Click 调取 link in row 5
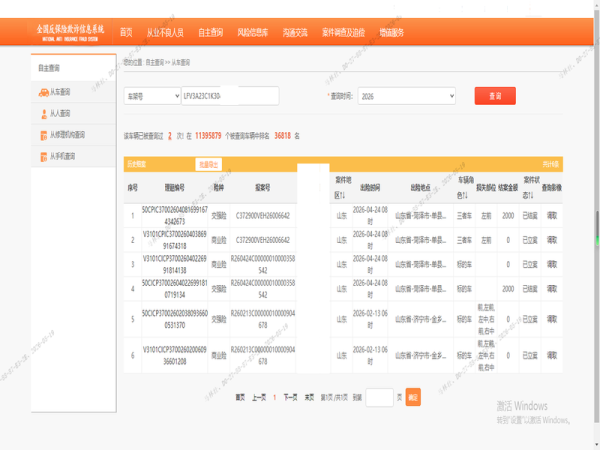The width and height of the screenshot is (600, 450). [552, 319]
